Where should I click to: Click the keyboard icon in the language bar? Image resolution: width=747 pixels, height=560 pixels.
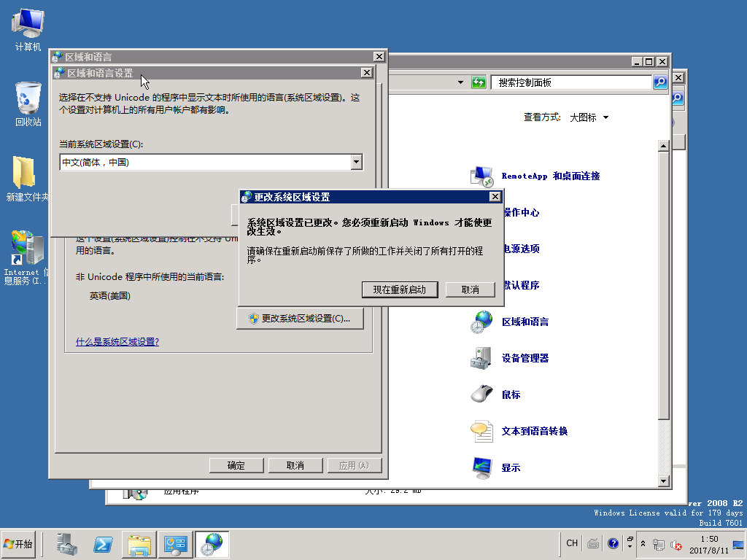593,542
